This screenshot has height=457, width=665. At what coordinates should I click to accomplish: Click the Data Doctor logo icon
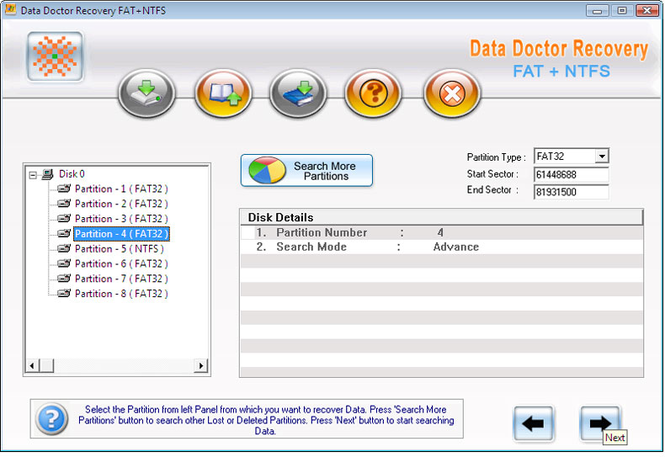coord(55,56)
